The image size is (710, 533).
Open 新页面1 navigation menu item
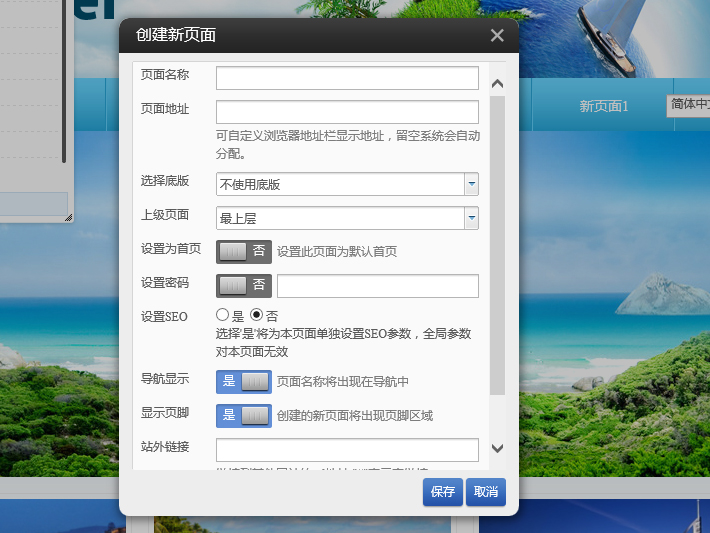pyautogui.click(x=604, y=106)
